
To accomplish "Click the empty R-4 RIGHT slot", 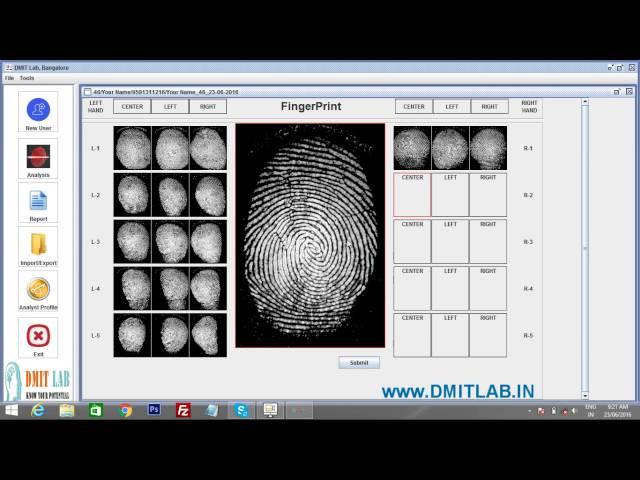I will click(x=488, y=289).
